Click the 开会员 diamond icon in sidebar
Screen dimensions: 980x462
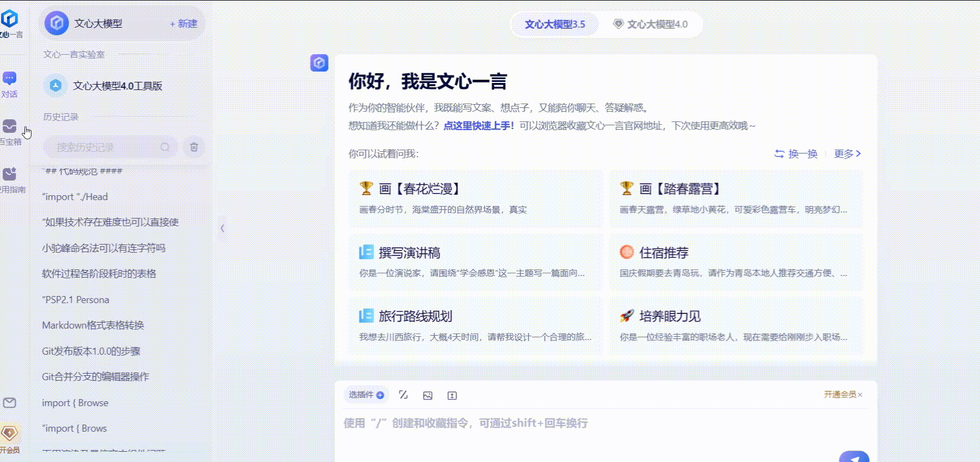pos(9,438)
